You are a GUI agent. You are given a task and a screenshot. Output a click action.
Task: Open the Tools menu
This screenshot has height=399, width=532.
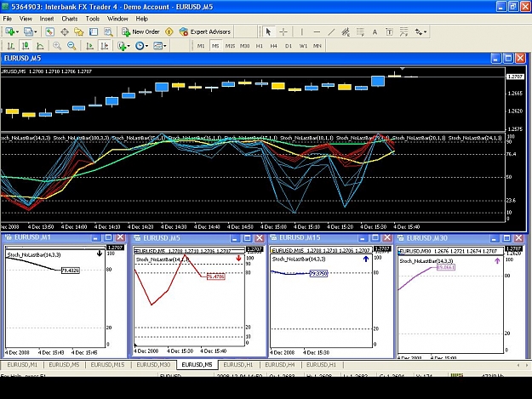(x=92, y=19)
